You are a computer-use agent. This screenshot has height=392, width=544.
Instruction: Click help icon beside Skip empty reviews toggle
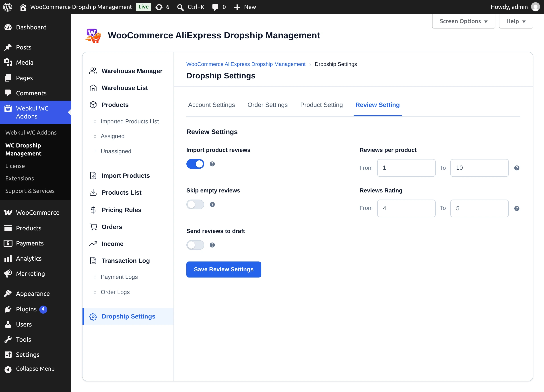(212, 204)
